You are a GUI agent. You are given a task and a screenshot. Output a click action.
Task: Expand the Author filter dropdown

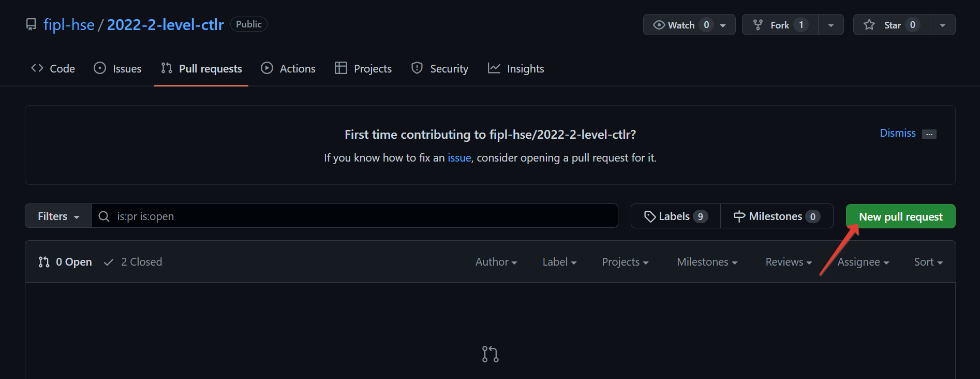coord(496,262)
